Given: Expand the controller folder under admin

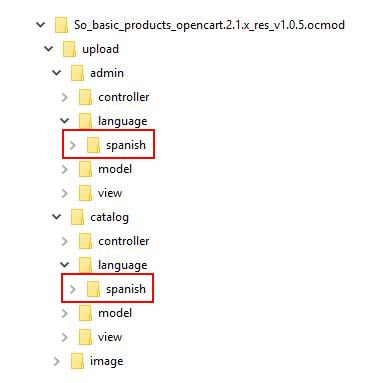Looking at the screenshot, I should (x=65, y=97).
